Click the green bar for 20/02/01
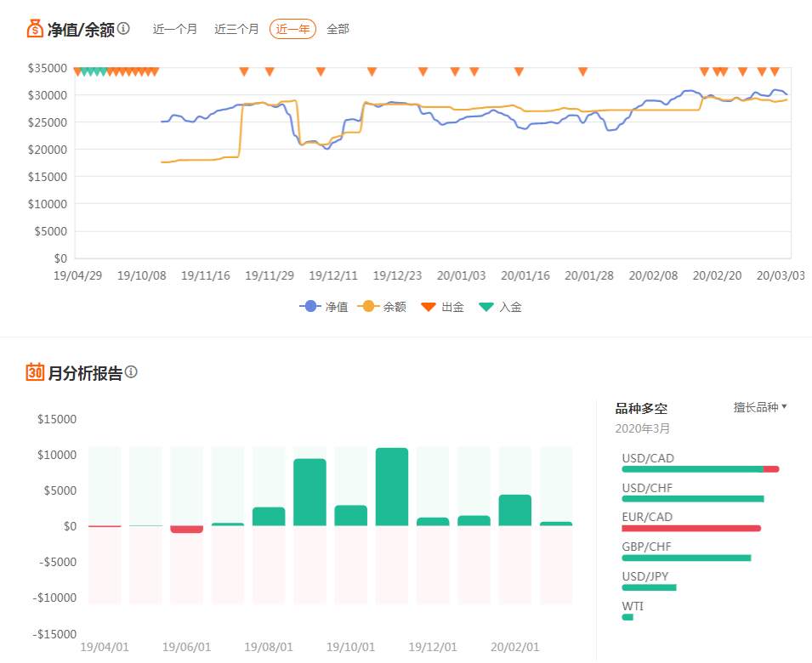 tap(514, 510)
